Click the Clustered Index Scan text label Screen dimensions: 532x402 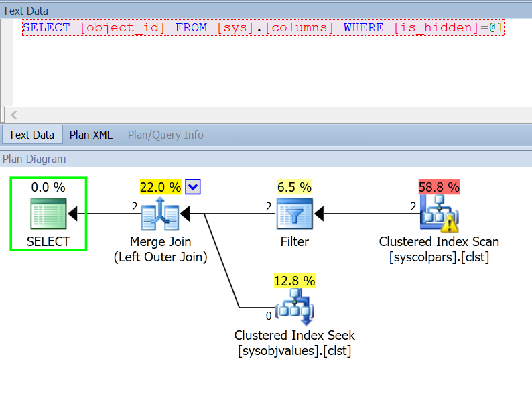pos(439,242)
